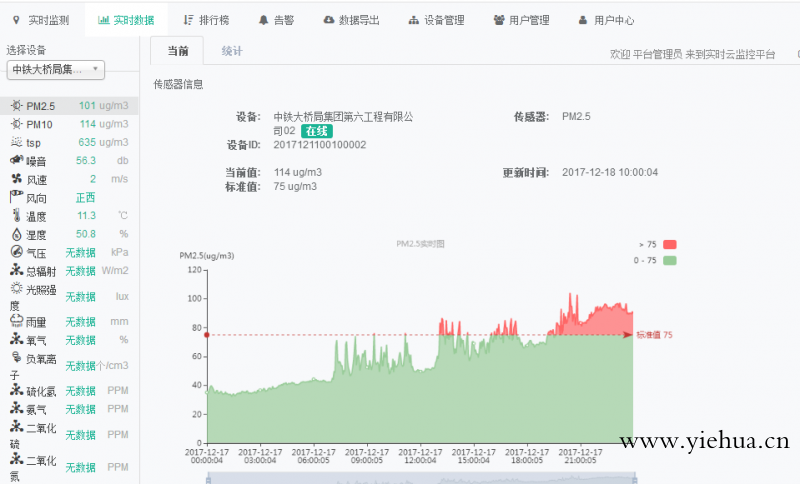Switch to the 统计 tab

tap(232, 50)
